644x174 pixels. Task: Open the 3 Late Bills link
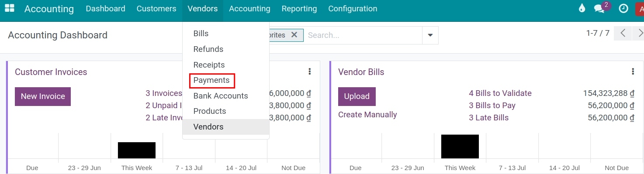tap(489, 118)
